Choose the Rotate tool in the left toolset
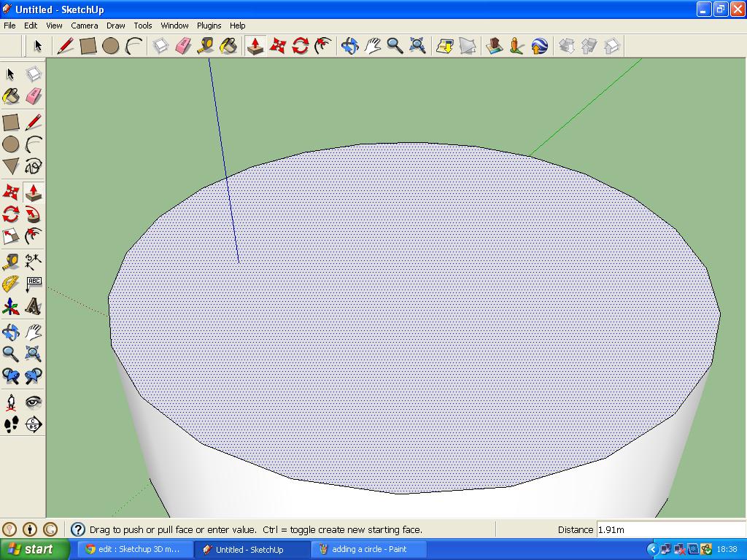Viewport: 747px width, 560px height. pos(11,214)
